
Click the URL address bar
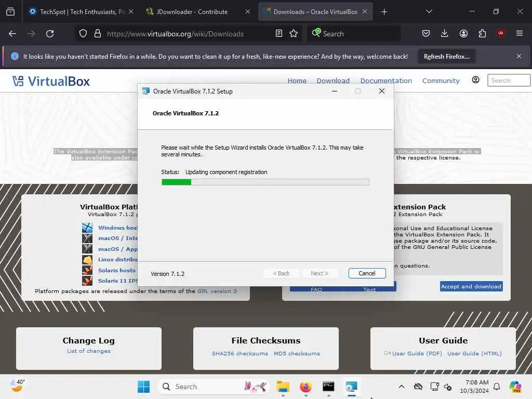(x=188, y=34)
